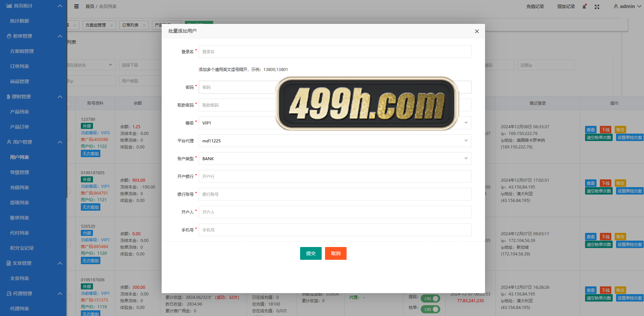
Task: Open 方案组管理 in the sidebar
Action: point(22,51)
